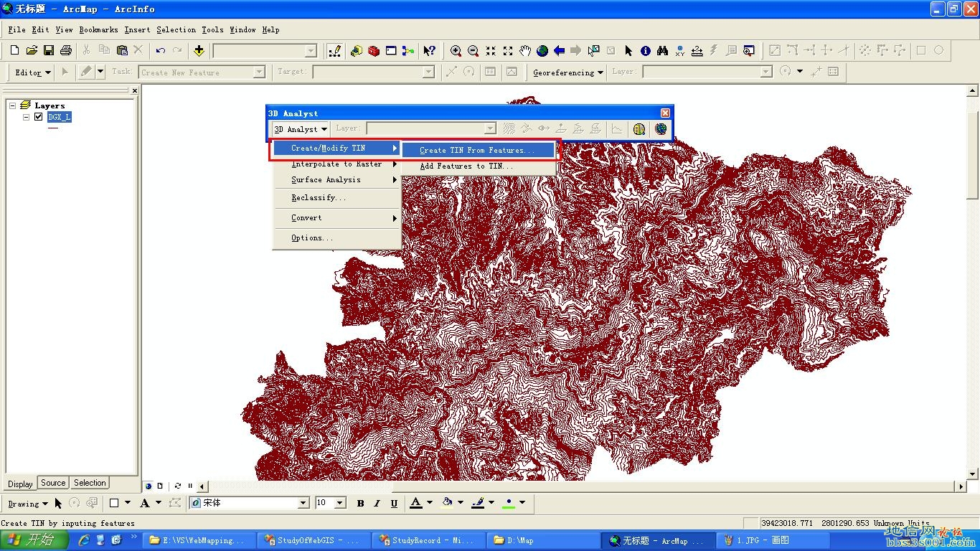Pick the Select Elements black arrow
This screenshot has height=551, width=980.
(x=628, y=50)
